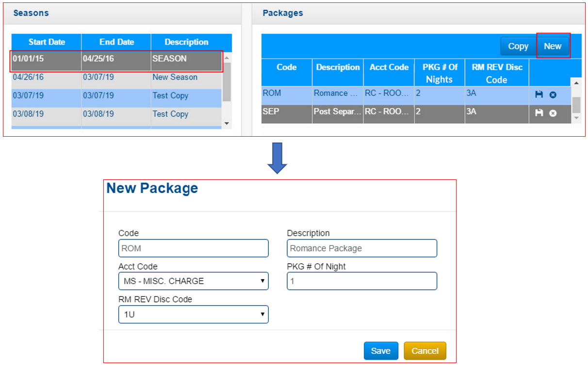The image size is (588, 365).
Task: Click the Copy package button
Action: tap(518, 47)
